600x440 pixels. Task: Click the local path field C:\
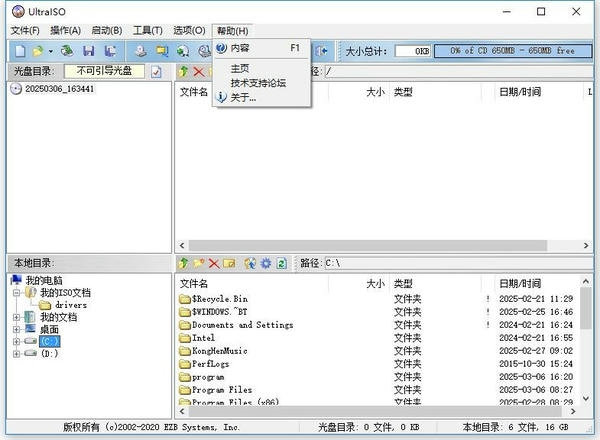coord(458,263)
